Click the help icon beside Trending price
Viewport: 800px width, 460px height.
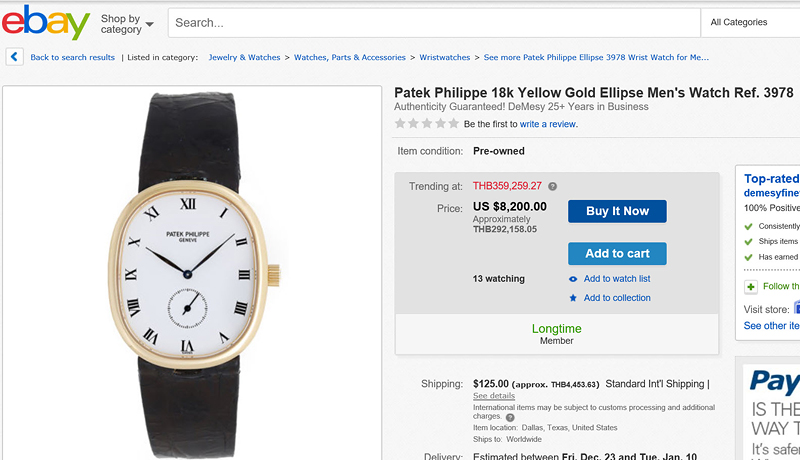tap(552, 186)
